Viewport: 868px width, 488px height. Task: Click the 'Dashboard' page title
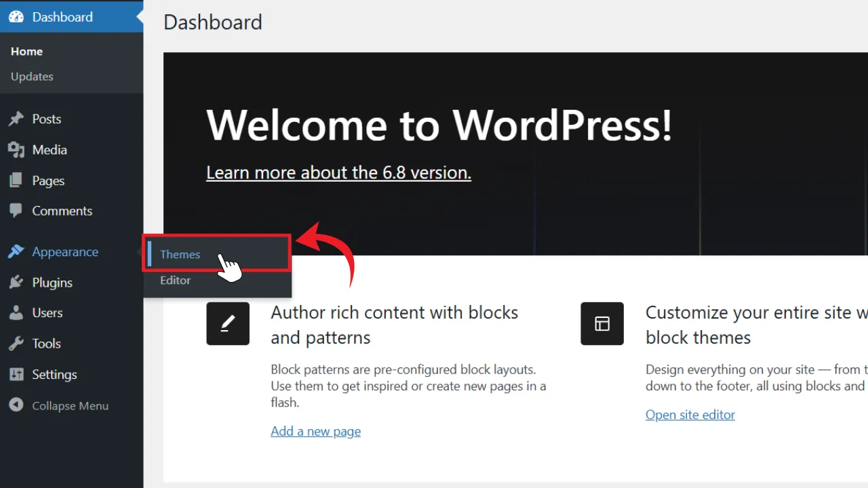tap(213, 22)
